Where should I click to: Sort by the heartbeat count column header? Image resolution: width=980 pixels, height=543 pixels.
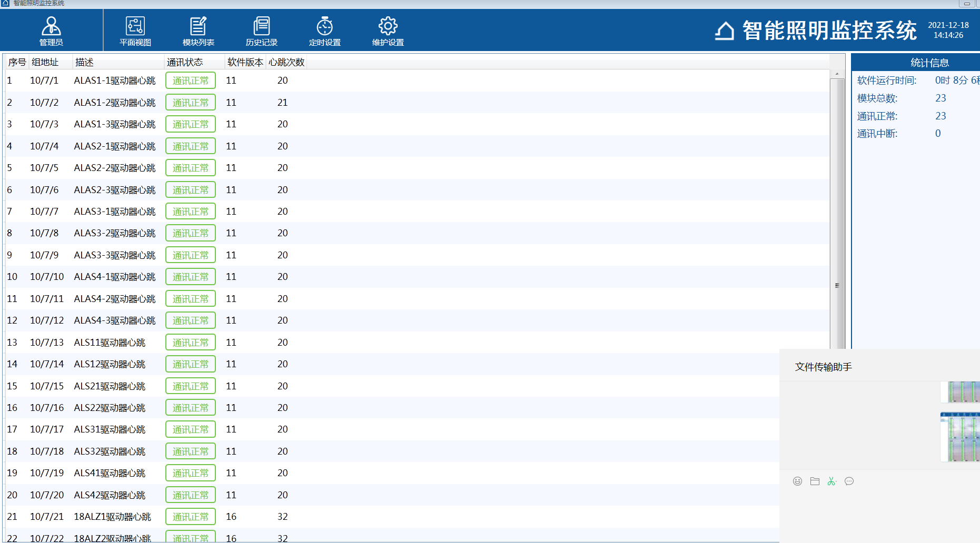click(x=286, y=62)
